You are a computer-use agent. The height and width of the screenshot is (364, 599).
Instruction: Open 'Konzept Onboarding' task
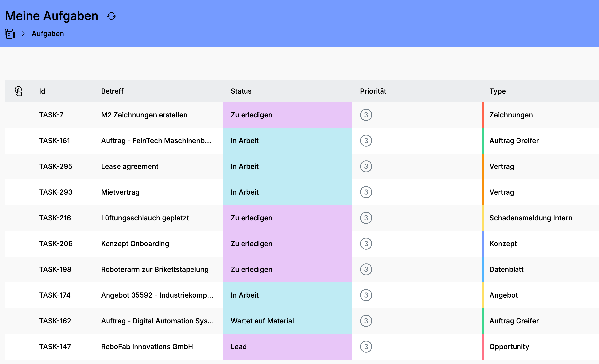click(135, 244)
